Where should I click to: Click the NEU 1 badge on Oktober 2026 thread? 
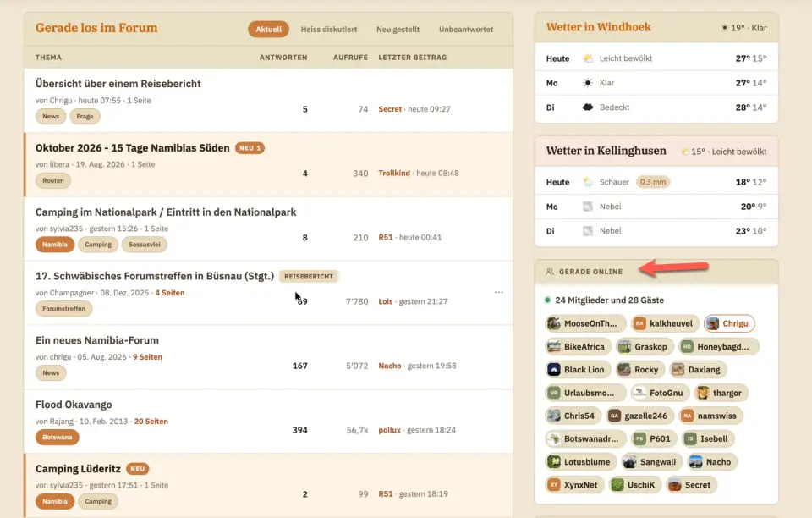pyautogui.click(x=250, y=148)
